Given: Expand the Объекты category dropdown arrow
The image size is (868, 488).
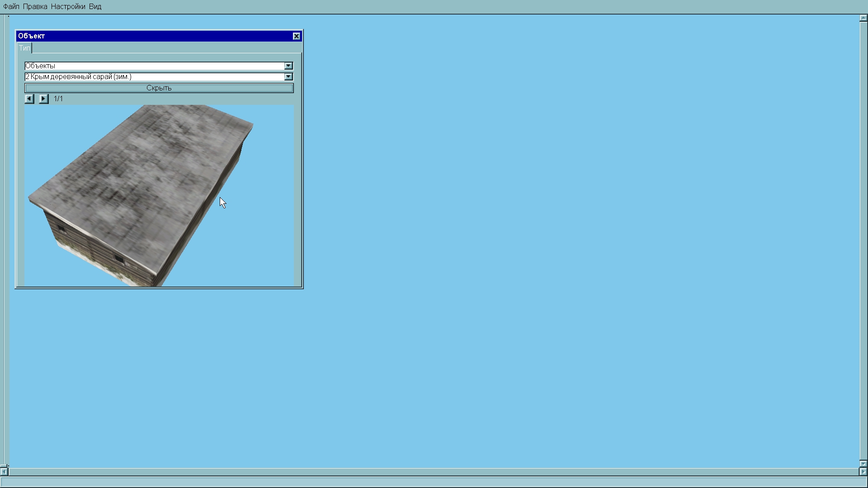Looking at the screenshot, I should (288, 66).
